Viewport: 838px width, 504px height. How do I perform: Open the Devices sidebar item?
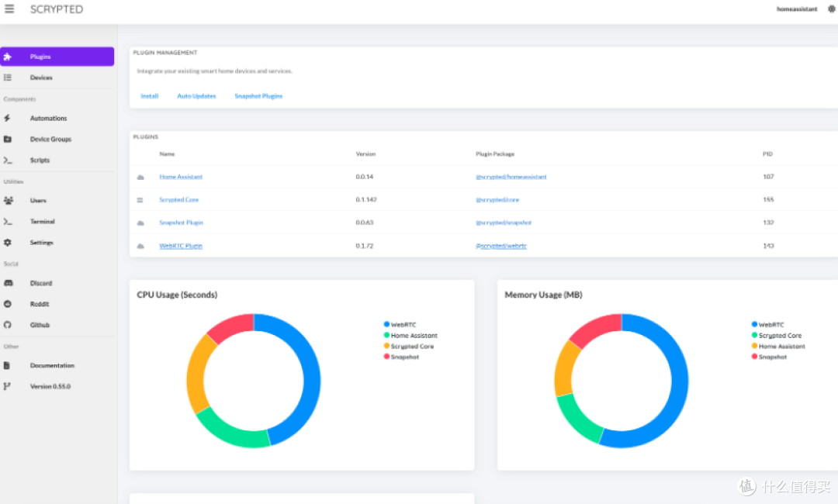click(x=41, y=78)
